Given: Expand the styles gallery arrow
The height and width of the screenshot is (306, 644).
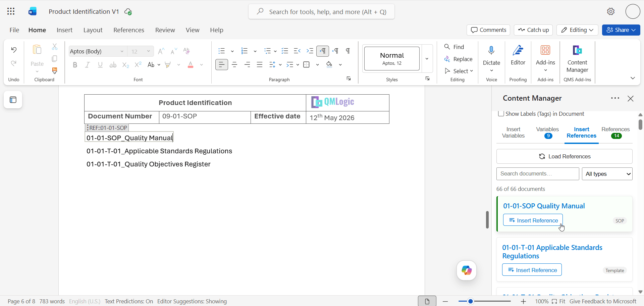Looking at the screenshot, I should point(427,59).
